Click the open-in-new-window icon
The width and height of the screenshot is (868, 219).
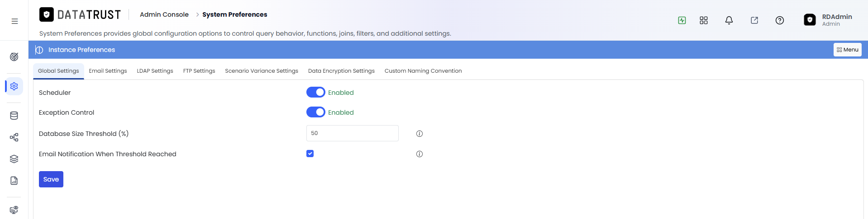point(754,20)
